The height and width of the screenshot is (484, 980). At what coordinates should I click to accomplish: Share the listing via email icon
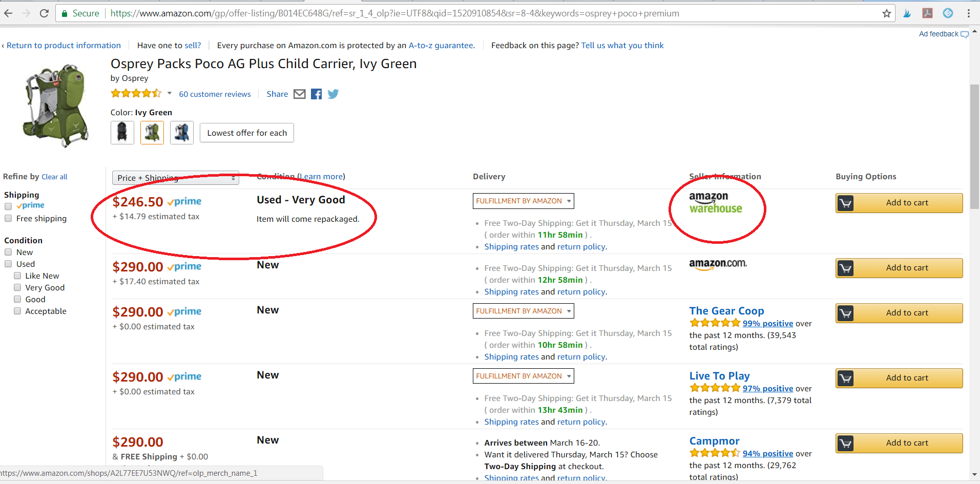300,94
